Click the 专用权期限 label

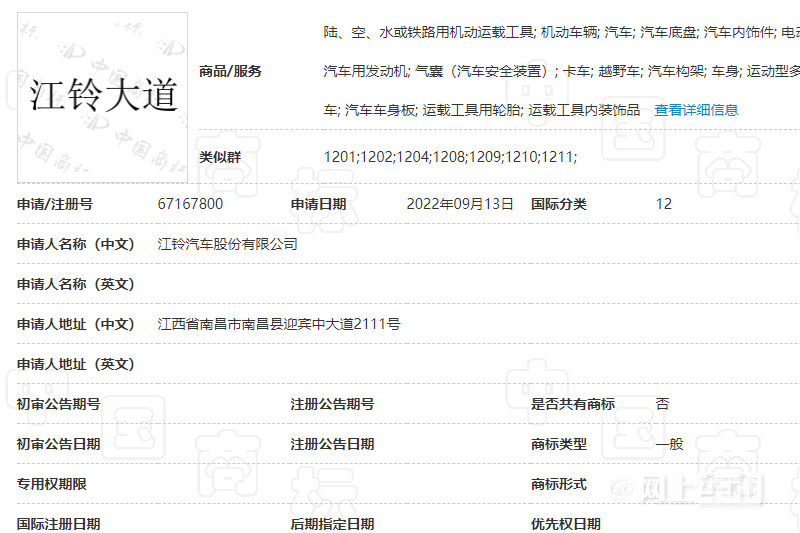52,484
